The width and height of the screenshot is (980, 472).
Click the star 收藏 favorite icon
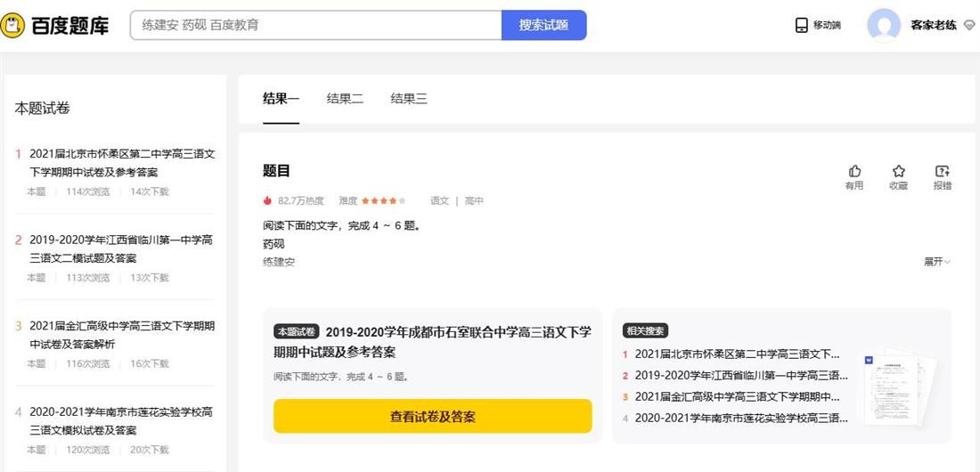(x=899, y=171)
